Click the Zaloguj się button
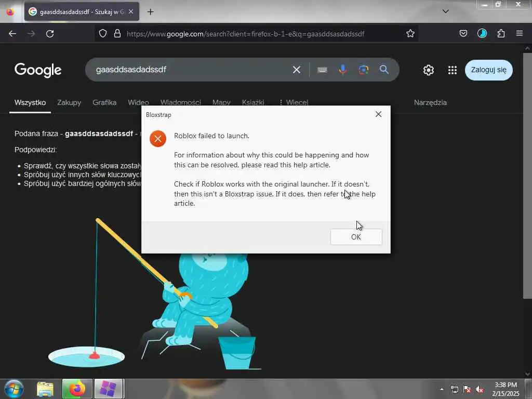Image resolution: width=532 pixels, height=399 pixels. coord(488,70)
